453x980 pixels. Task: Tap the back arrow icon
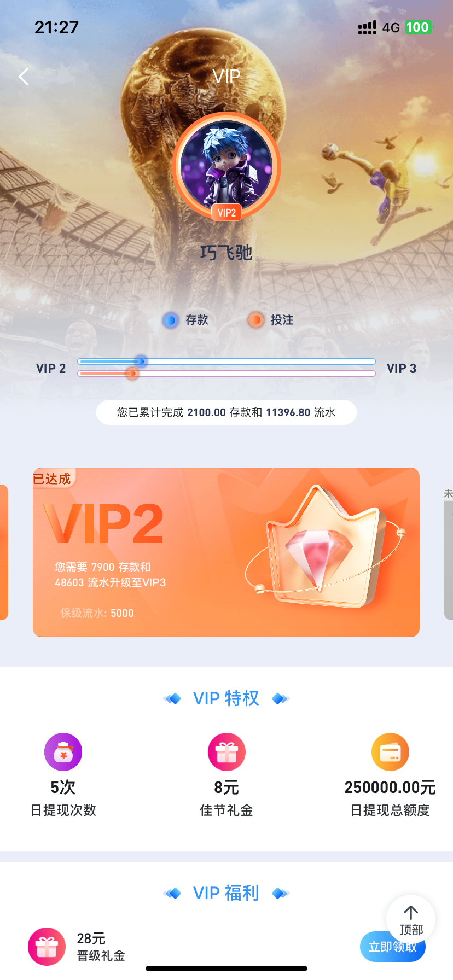click(24, 77)
